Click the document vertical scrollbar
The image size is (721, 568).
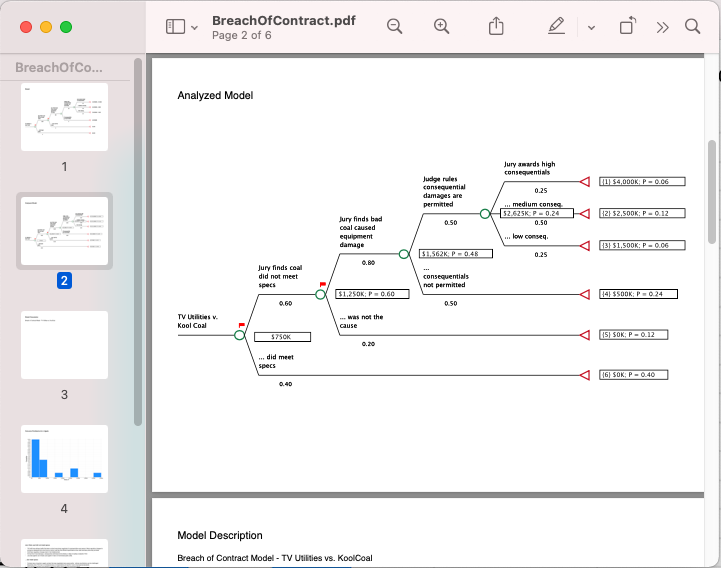pyautogui.click(x=712, y=192)
